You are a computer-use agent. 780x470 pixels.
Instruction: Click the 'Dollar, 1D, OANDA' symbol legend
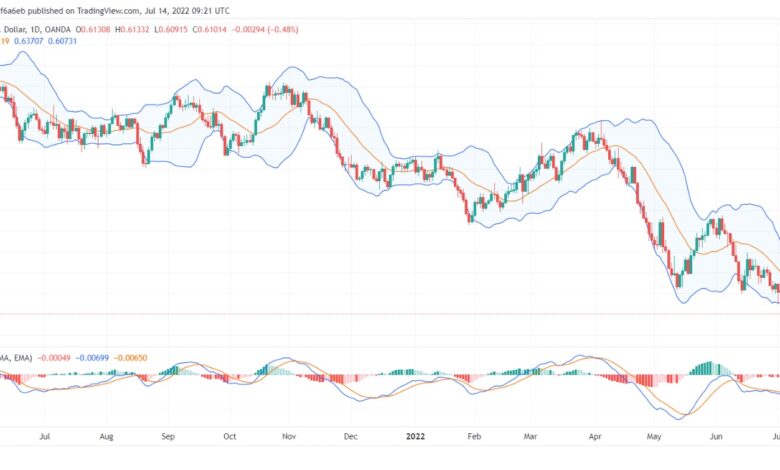click(35, 29)
